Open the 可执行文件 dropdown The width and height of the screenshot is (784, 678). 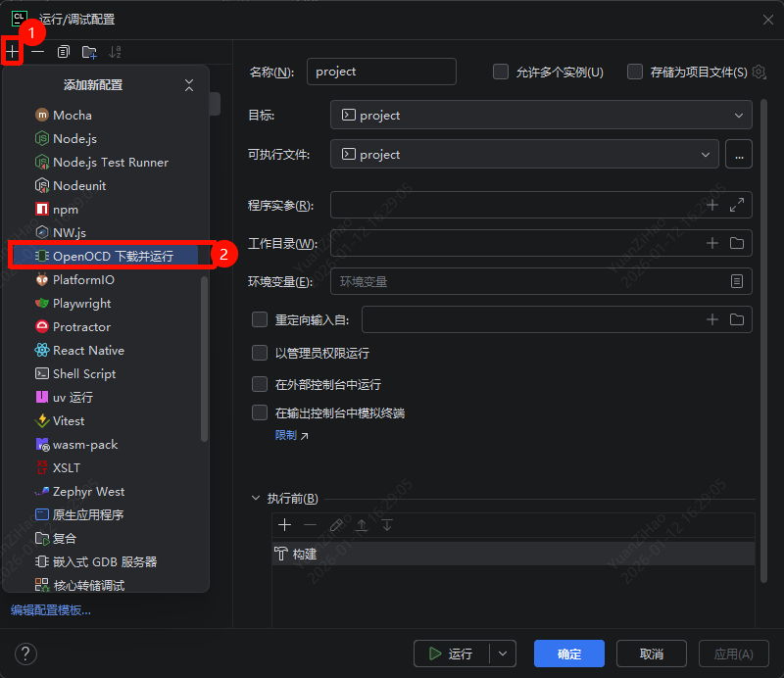pos(524,154)
